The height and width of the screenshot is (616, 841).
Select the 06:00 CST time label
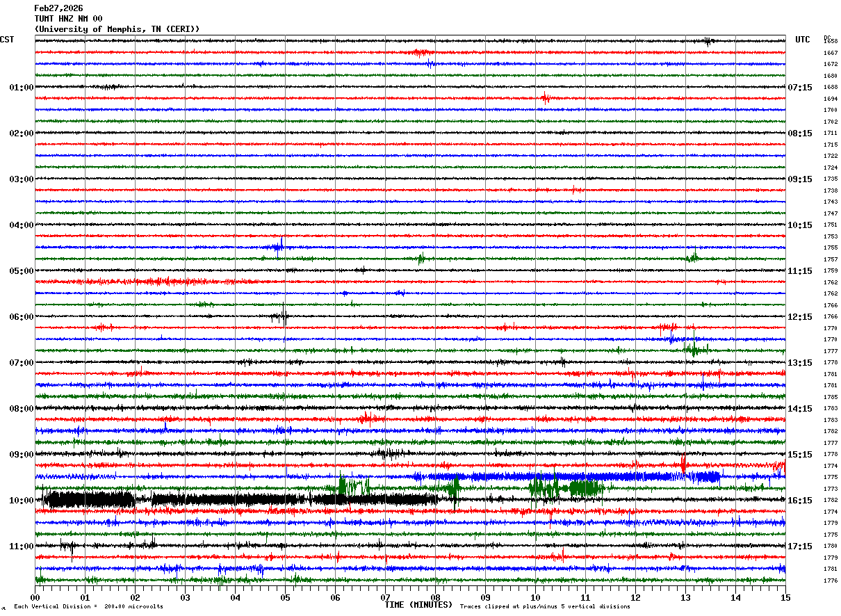pos(22,317)
